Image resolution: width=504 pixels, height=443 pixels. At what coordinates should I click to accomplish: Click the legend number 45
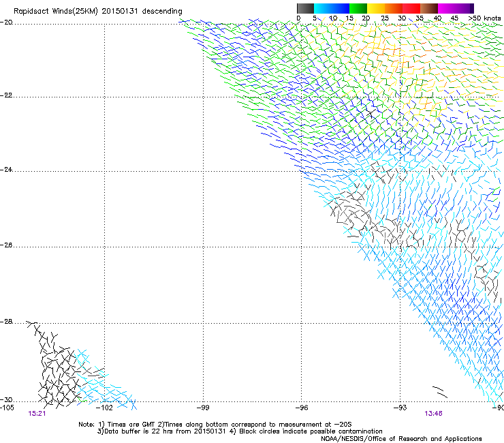(x=454, y=18)
